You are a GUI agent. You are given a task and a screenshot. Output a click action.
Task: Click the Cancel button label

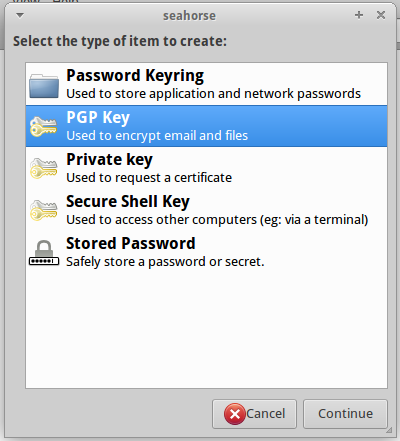pyautogui.click(x=266, y=414)
